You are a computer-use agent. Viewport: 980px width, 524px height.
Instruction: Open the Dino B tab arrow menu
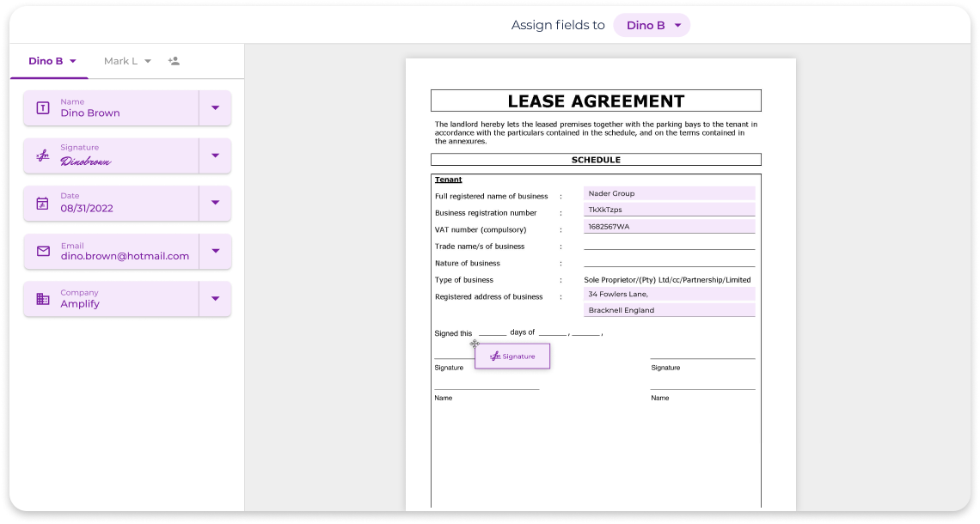pos(72,61)
